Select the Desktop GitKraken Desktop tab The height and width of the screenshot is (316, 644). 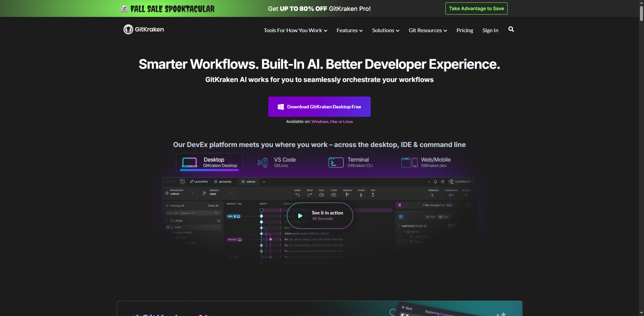(x=209, y=163)
